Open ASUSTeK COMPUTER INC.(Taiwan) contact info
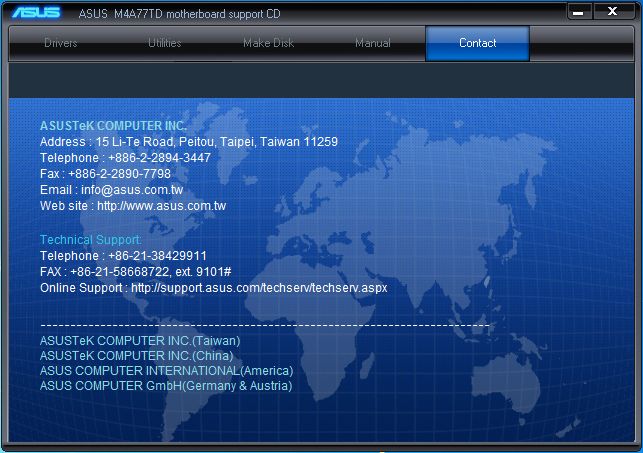The height and width of the screenshot is (453, 643). click(140, 341)
